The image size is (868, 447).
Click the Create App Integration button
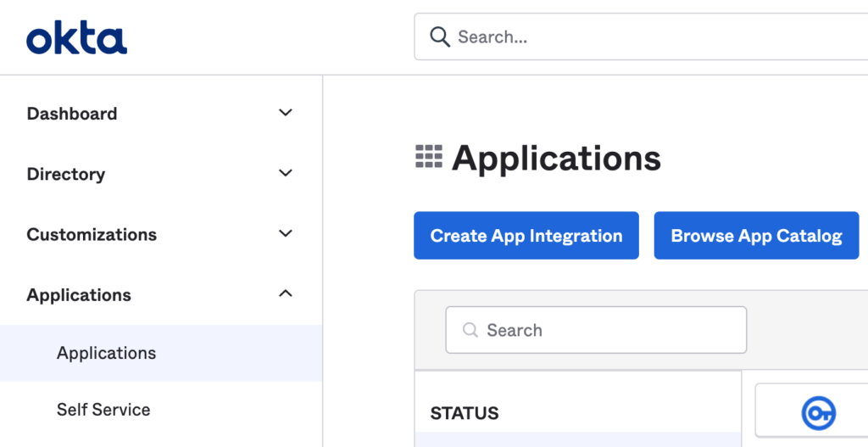[526, 236]
